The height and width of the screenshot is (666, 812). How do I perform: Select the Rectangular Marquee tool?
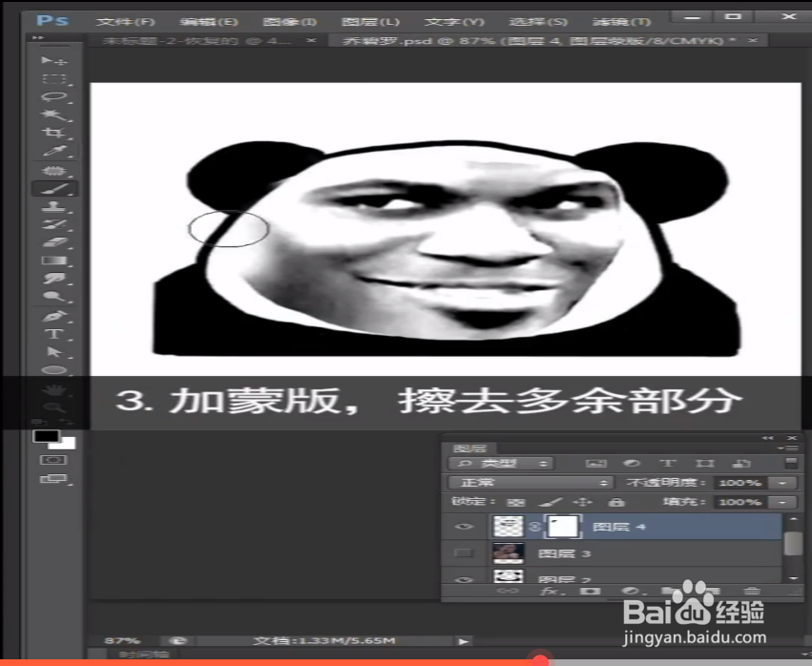tap(53, 79)
